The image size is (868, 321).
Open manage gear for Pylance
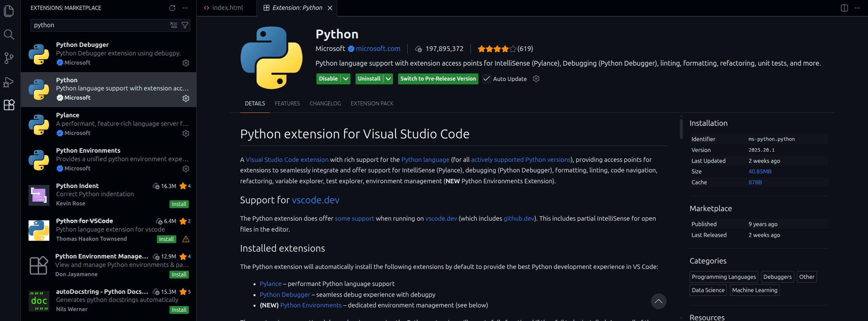pos(186,134)
